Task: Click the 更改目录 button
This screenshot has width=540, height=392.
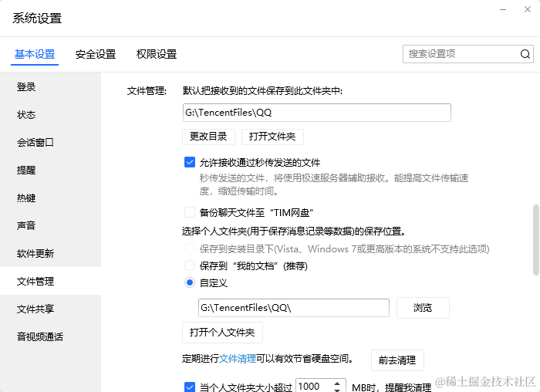Action: (x=208, y=137)
